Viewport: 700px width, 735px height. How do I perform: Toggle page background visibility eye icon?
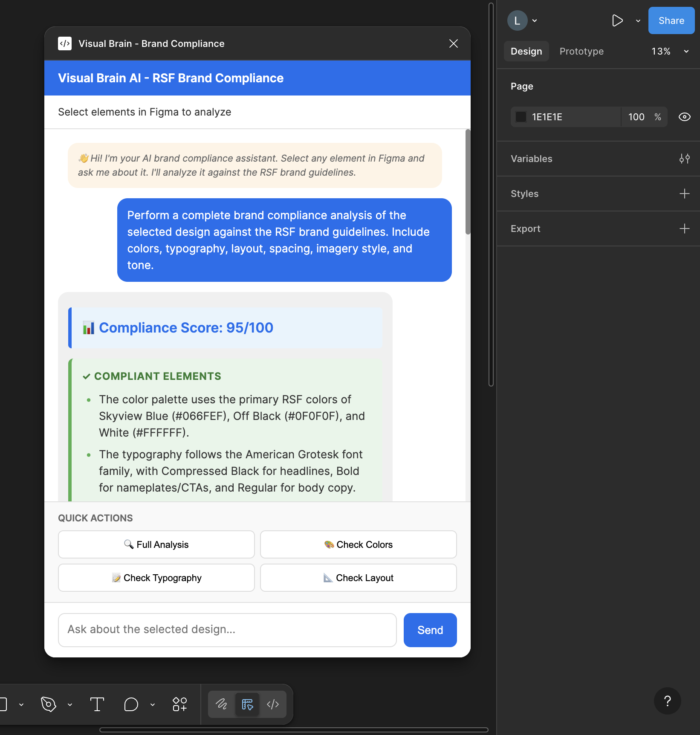click(x=685, y=117)
